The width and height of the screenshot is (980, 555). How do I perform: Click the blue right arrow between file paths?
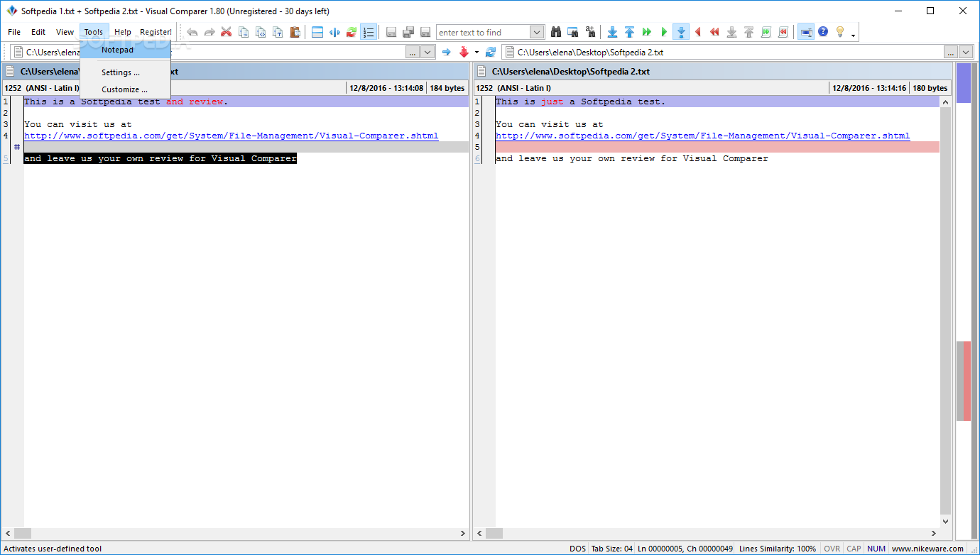pos(446,52)
